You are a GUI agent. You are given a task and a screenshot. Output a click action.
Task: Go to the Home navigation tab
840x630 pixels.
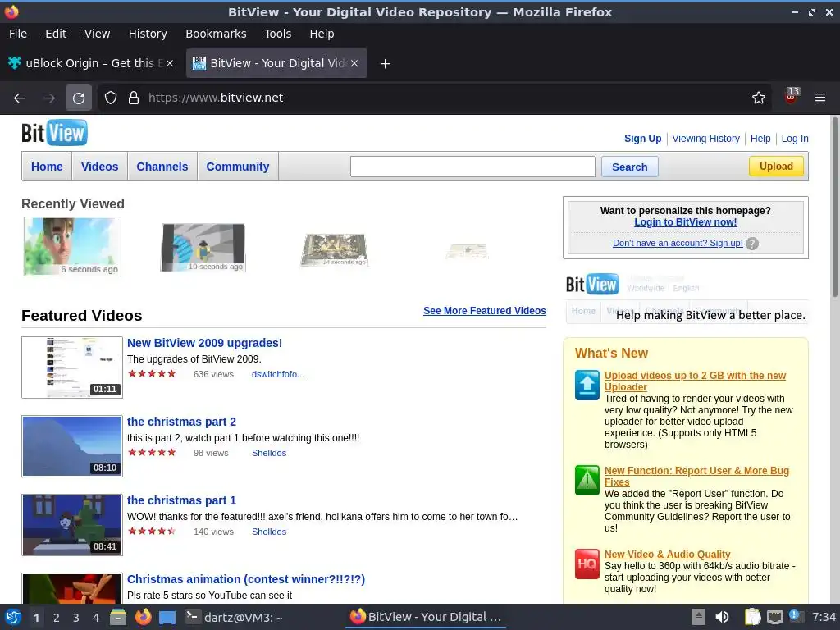(x=47, y=167)
